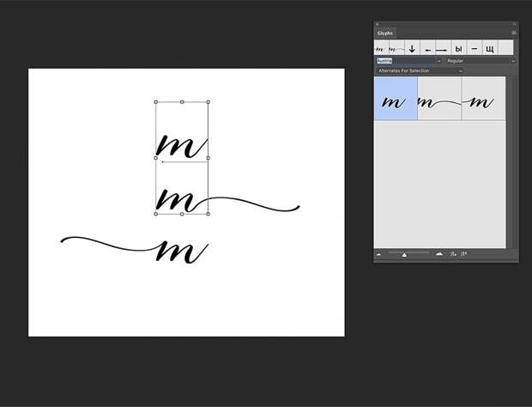
Task: Close the Glyphs panel with the X icon
Action: [x=377, y=24]
